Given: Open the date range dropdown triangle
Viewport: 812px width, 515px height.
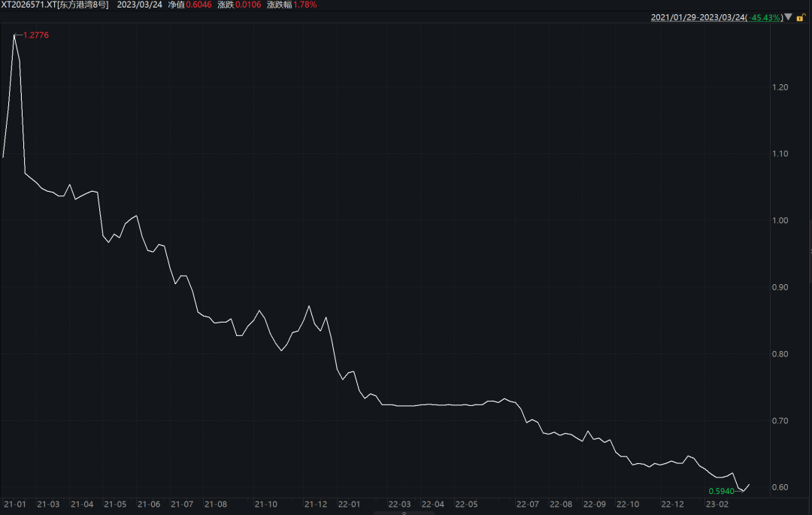Looking at the screenshot, I should [x=788, y=17].
